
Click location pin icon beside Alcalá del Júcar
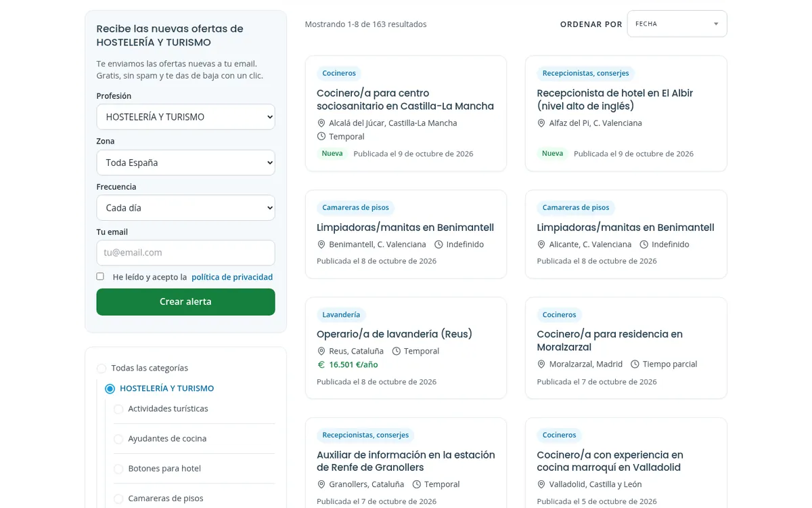click(x=321, y=123)
